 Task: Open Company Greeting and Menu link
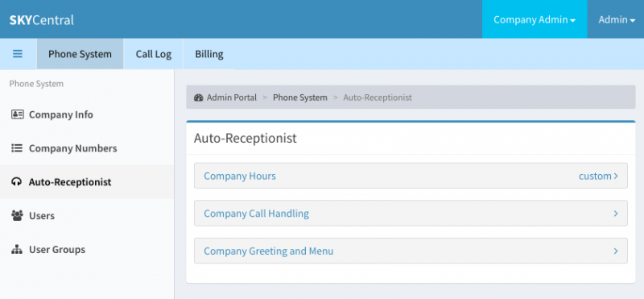[x=269, y=251]
